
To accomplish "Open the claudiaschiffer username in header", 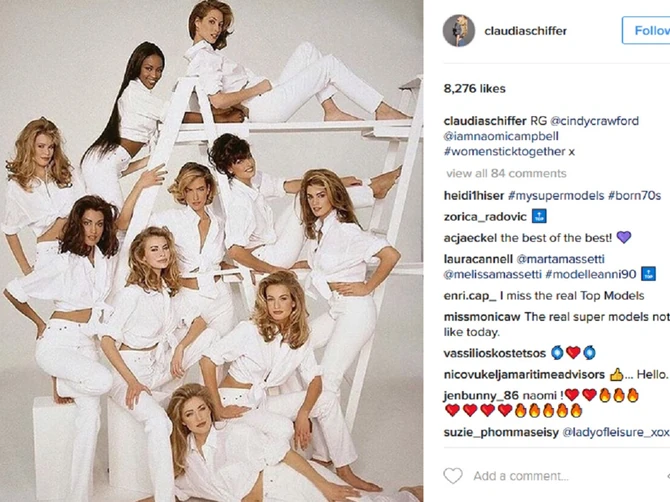I will tap(525, 31).
